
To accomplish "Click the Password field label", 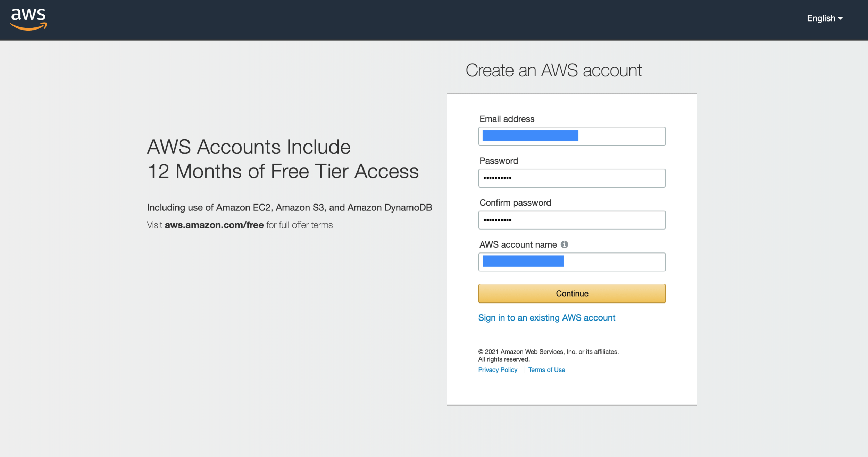I will (499, 161).
